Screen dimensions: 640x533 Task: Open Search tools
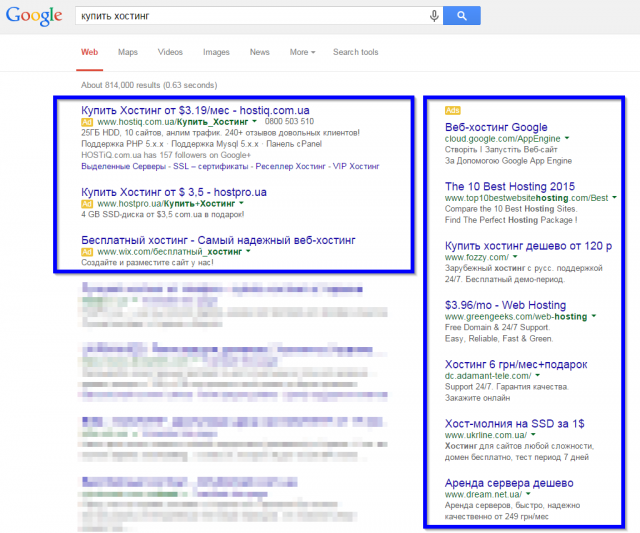356,52
